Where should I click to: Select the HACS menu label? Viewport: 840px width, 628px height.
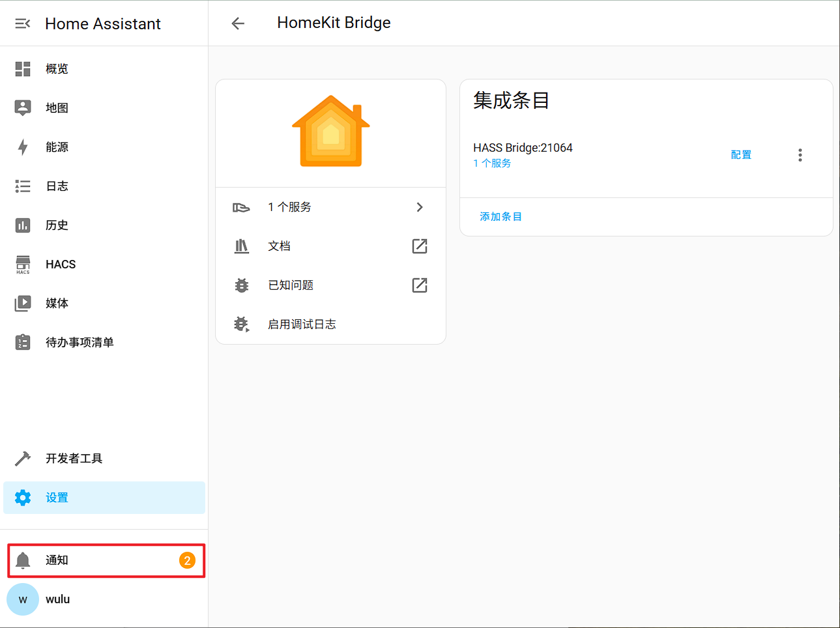pos(61,264)
